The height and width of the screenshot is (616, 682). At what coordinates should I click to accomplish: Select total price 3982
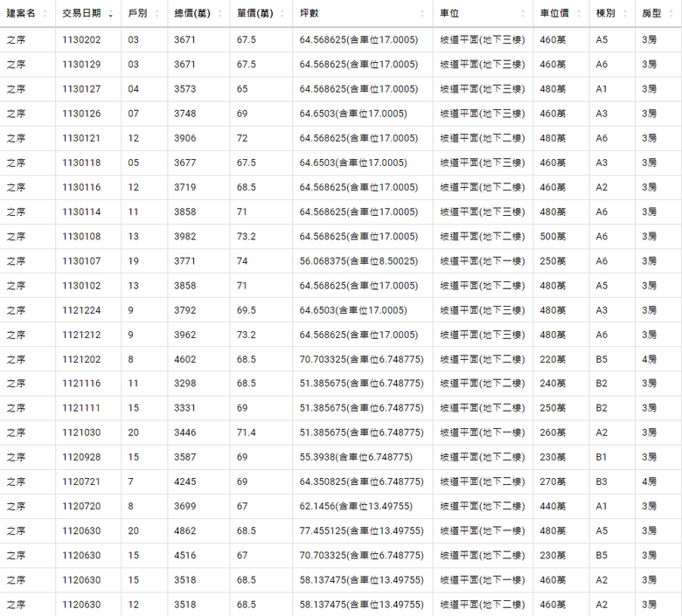pos(184,237)
